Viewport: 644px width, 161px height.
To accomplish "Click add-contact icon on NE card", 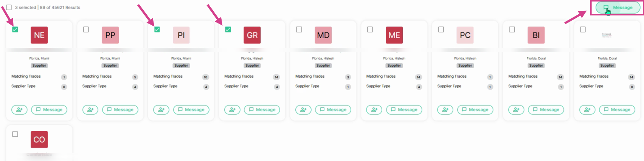I will (19, 110).
